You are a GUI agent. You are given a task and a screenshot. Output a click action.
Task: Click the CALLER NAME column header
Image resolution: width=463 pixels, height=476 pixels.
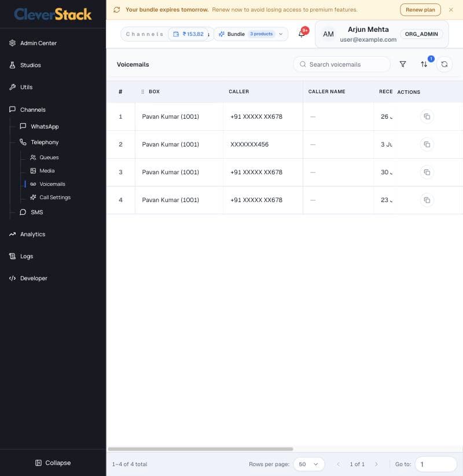(327, 91)
